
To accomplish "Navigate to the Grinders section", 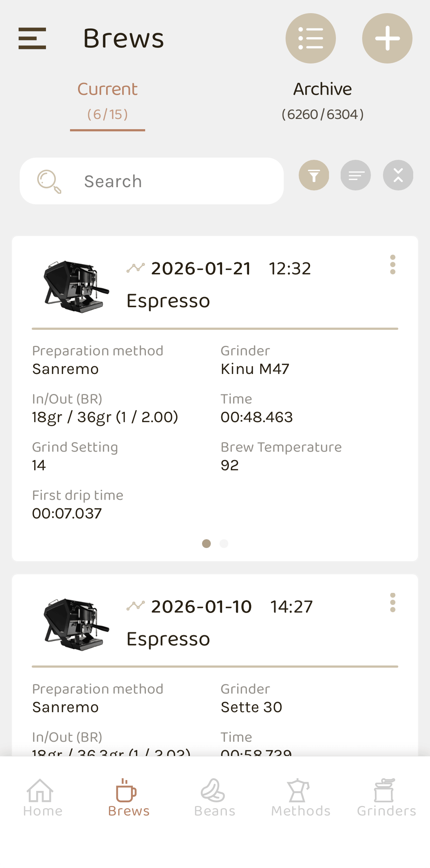I will 386,798.
